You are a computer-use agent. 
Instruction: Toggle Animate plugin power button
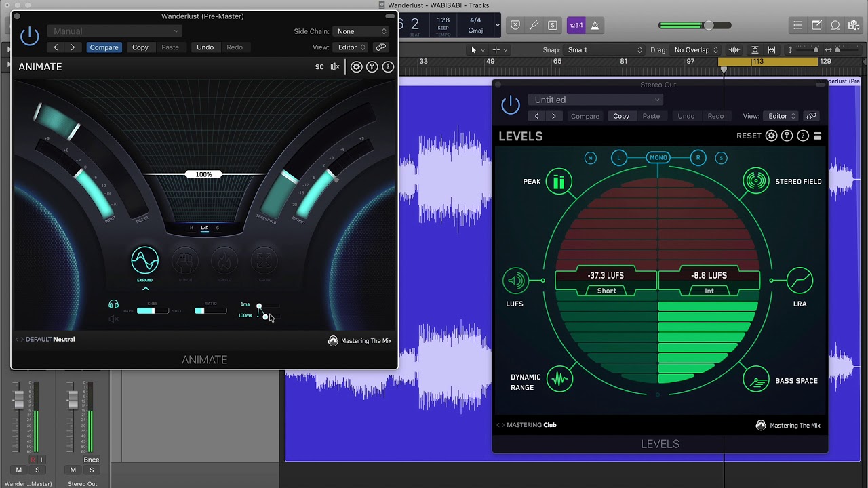[x=29, y=36]
